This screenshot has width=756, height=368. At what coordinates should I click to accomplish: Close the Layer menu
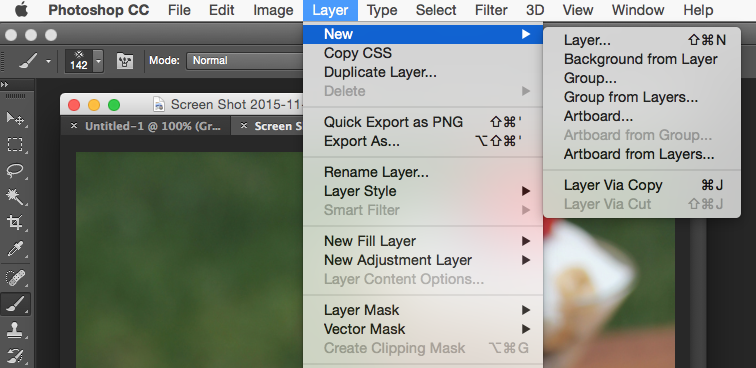tap(330, 10)
